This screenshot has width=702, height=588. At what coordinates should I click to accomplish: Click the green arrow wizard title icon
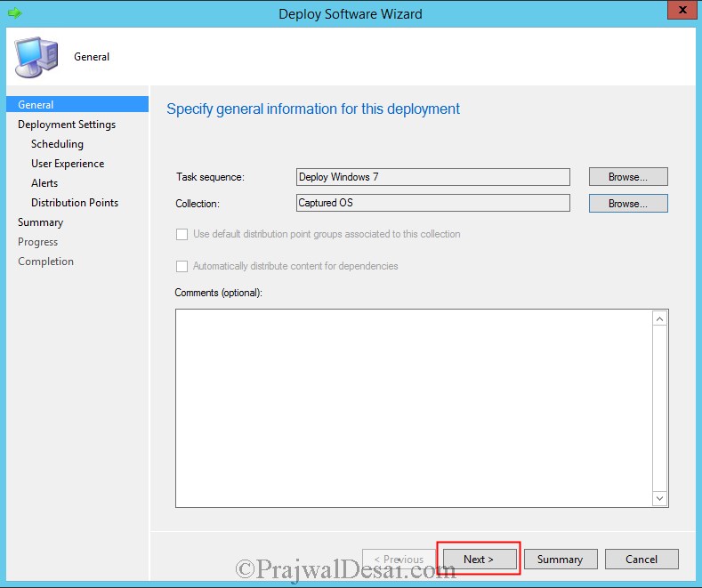(x=14, y=13)
